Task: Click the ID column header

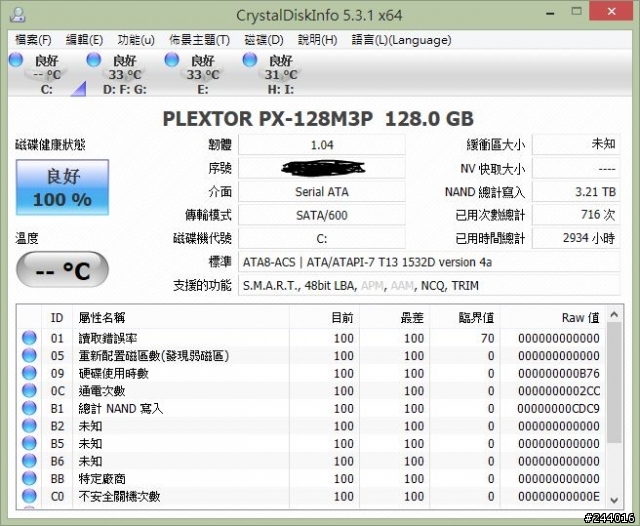Action: click(57, 317)
